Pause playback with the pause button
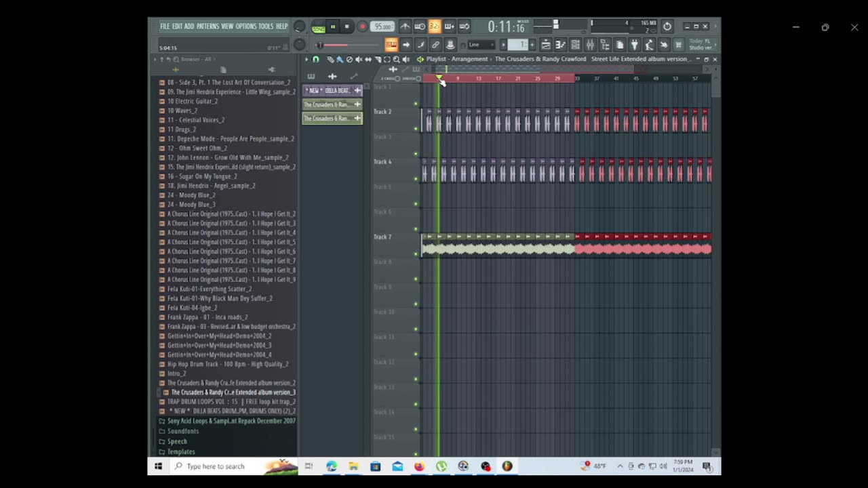 click(x=333, y=26)
